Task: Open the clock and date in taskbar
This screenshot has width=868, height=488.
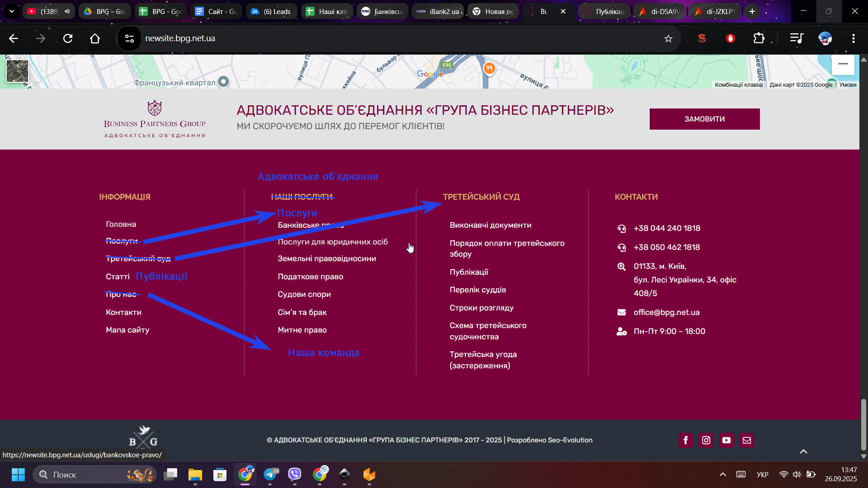Action: coord(840,474)
